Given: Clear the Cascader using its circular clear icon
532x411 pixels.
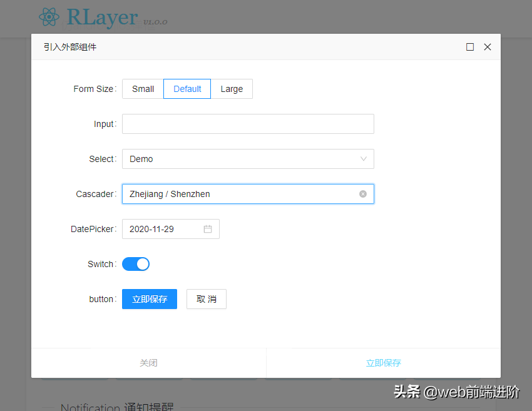Looking at the screenshot, I should (362, 194).
